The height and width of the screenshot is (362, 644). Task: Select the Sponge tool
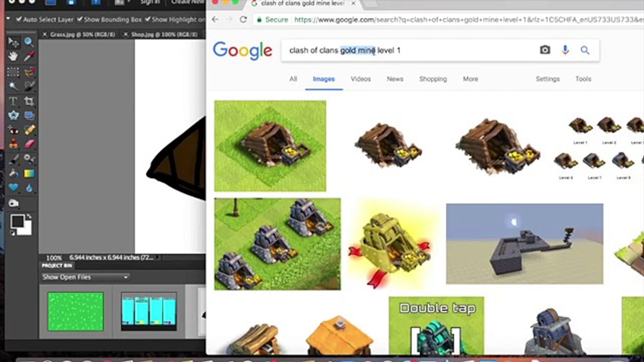14,204
